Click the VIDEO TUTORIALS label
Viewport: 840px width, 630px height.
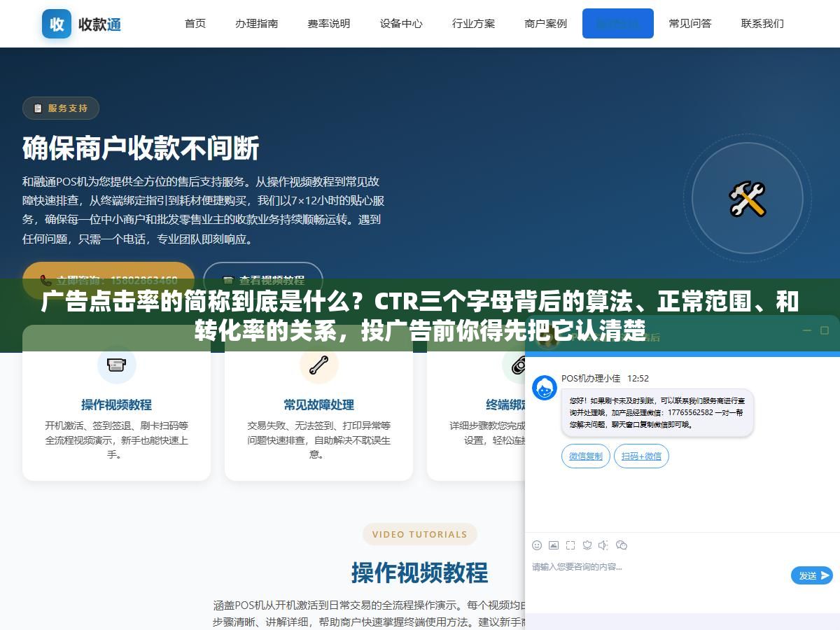[420, 534]
